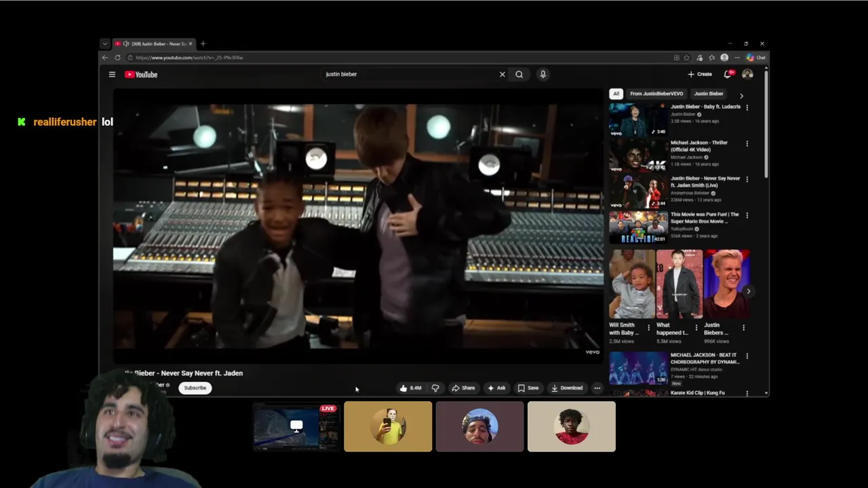Open Will Smith with Baby short
The width and height of the screenshot is (868, 488).
(x=632, y=284)
